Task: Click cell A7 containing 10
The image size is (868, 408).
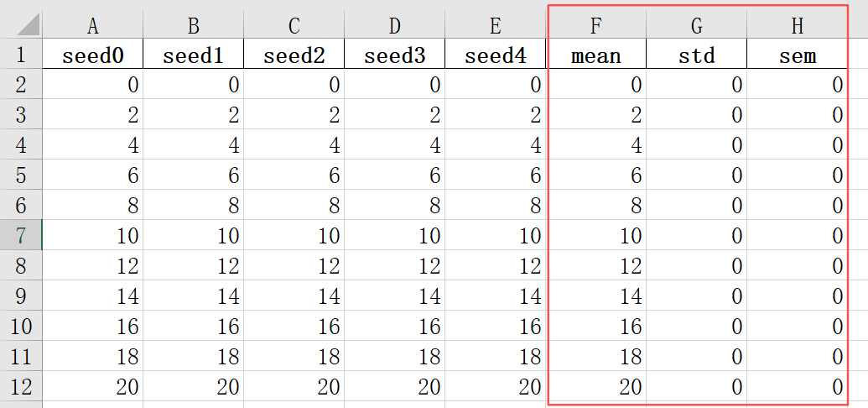Action: click(x=92, y=236)
